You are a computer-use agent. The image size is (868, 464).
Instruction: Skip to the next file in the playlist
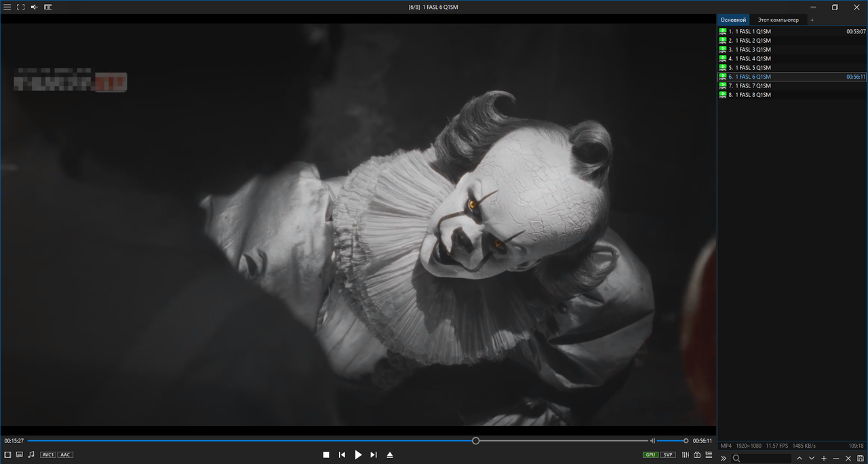point(374,455)
